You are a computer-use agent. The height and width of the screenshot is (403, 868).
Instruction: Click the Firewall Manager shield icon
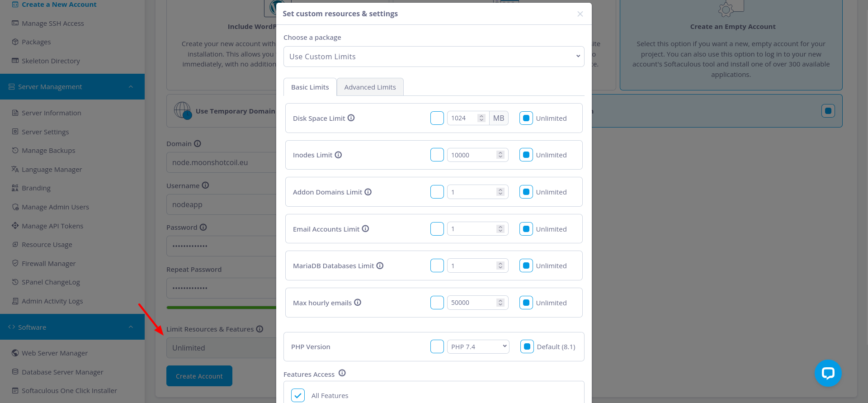(x=15, y=263)
